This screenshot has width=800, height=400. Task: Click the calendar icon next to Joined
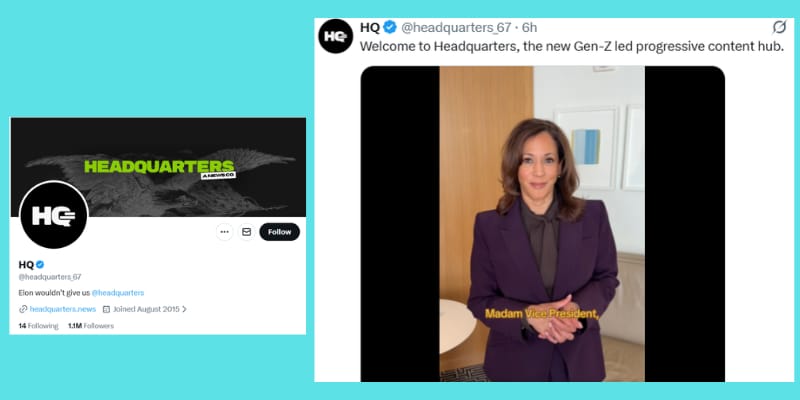[107, 309]
